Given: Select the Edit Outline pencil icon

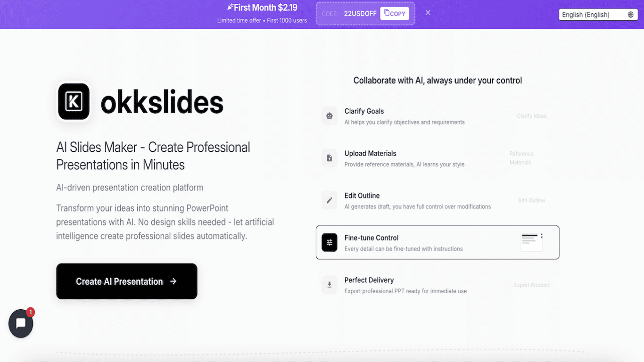Looking at the screenshot, I should click(329, 200).
